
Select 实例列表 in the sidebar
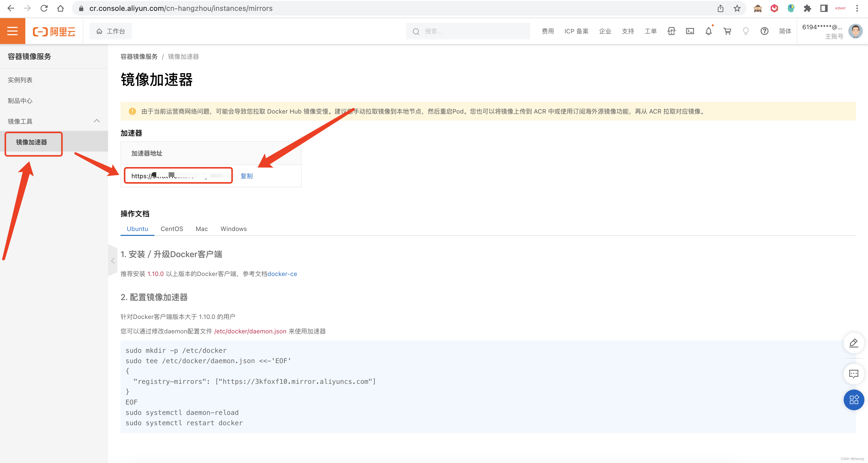[x=20, y=80]
